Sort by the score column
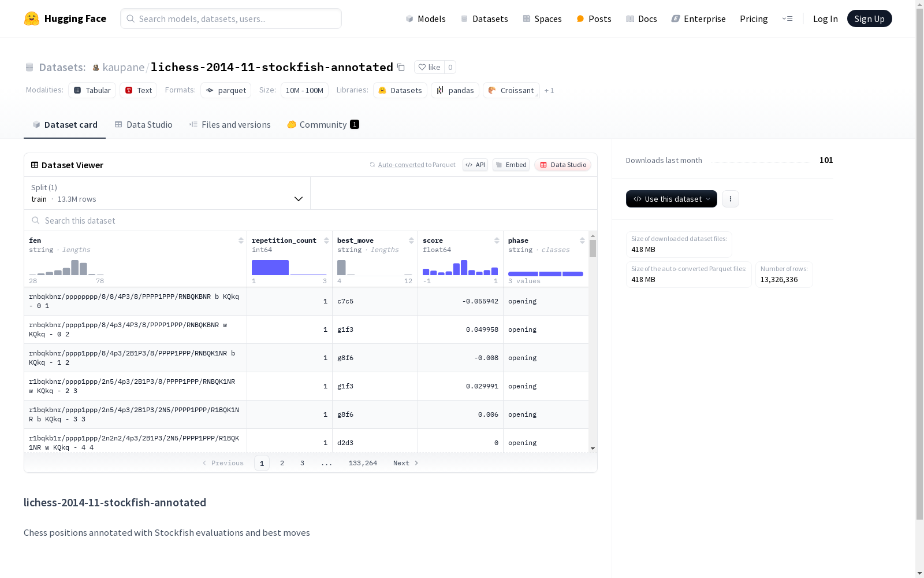The height and width of the screenshot is (578, 924). 497,240
